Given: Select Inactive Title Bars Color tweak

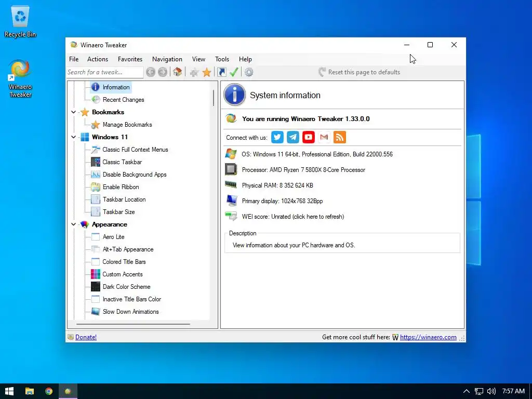Looking at the screenshot, I should point(132,299).
